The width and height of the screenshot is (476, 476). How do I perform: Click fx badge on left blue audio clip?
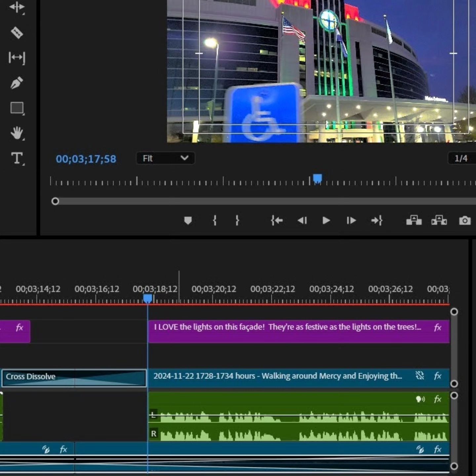(x=63, y=449)
